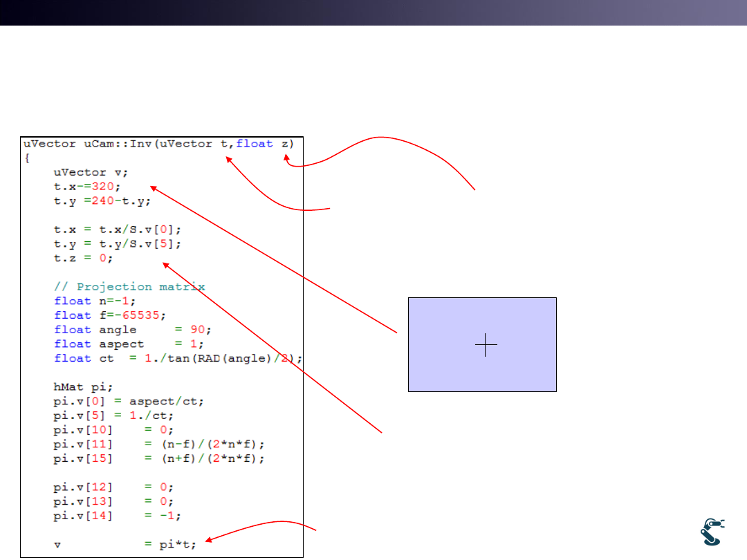Image resolution: width=747 pixels, height=560 pixels.
Task: Click the "// Projection matrix" comment
Action: pyautogui.click(x=130, y=286)
